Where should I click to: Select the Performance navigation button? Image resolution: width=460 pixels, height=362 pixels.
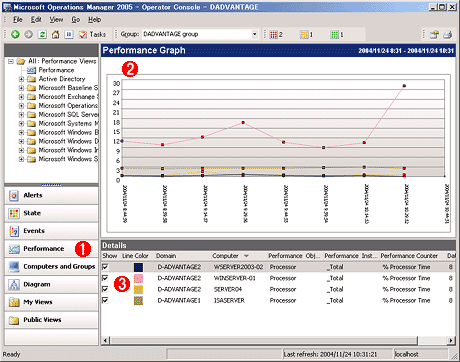click(x=51, y=249)
